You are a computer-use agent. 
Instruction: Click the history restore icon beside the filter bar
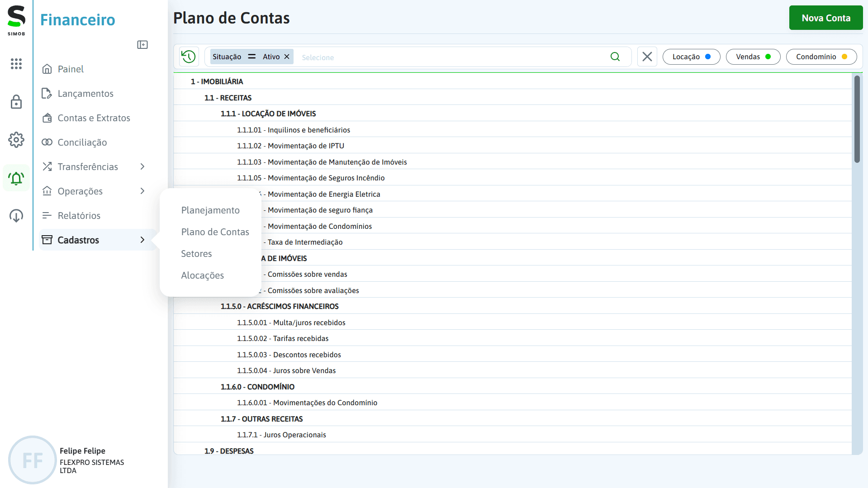189,56
